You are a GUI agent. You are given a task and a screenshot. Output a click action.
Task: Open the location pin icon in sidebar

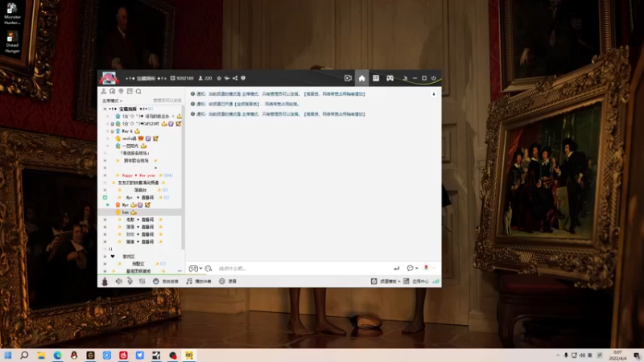tap(121, 91)
